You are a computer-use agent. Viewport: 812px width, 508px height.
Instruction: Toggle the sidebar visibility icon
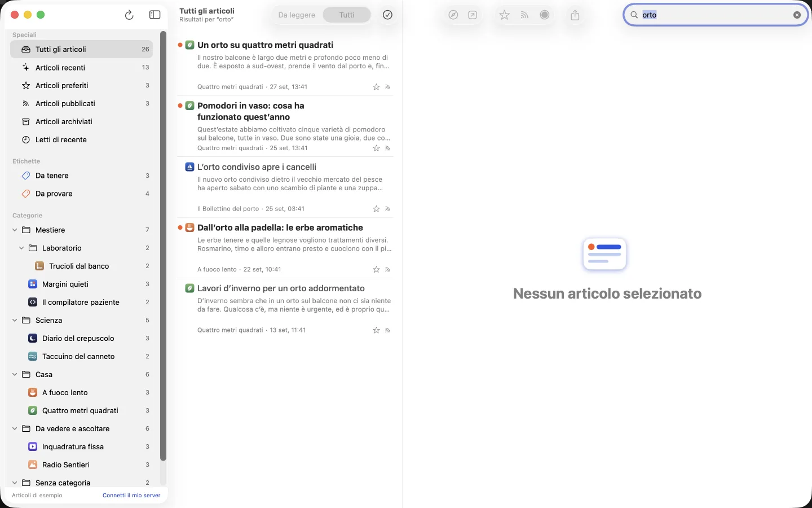click(x=155, y=15)
